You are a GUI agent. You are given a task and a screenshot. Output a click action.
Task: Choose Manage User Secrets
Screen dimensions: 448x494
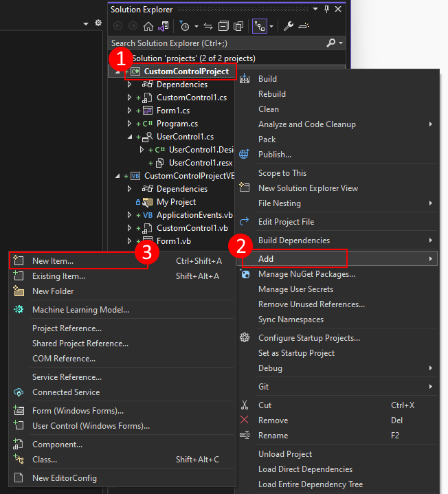pos(295,289)
